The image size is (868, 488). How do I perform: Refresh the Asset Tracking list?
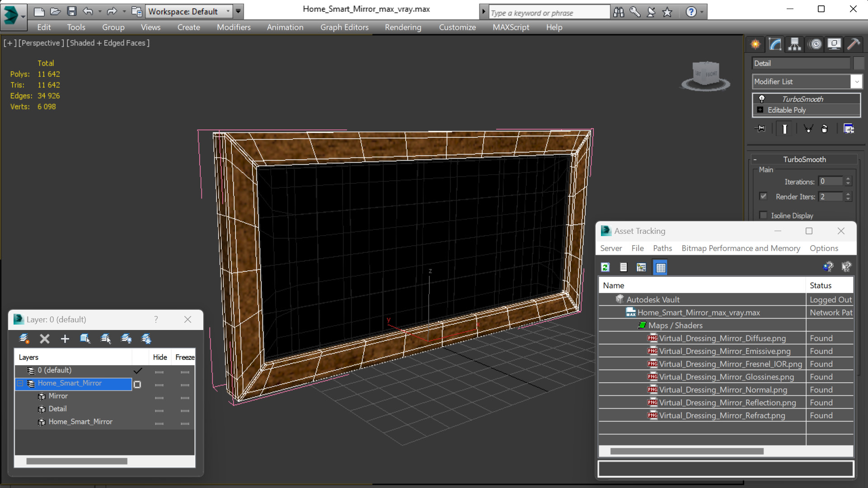point(605,267)
